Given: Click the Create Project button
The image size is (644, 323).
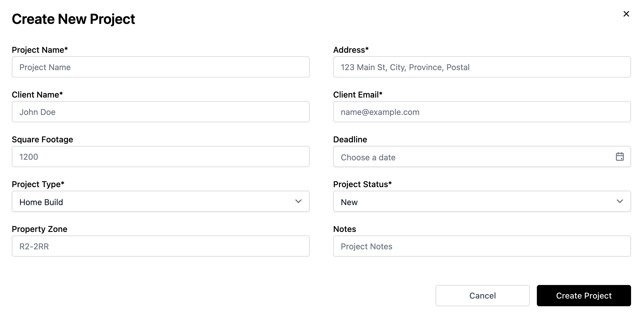Looking at the screenshot, I should (x=584, y=296).
